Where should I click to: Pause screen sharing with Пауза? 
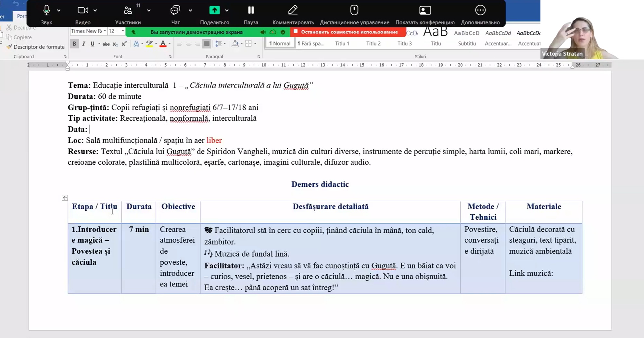point(251,10)
